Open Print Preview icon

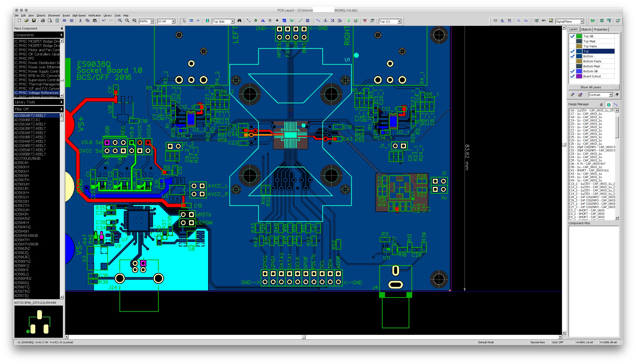click(x=50, y=21)
